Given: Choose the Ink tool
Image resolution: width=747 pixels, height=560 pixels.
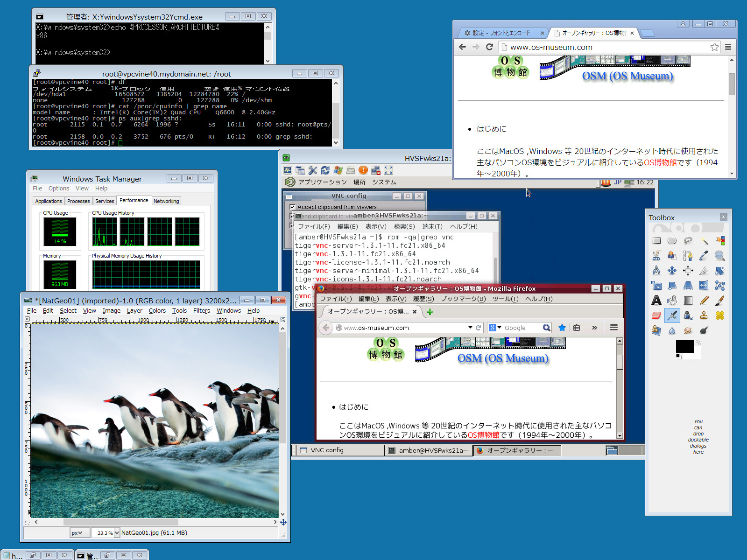Looking at the screenshot, I should 688,315.
